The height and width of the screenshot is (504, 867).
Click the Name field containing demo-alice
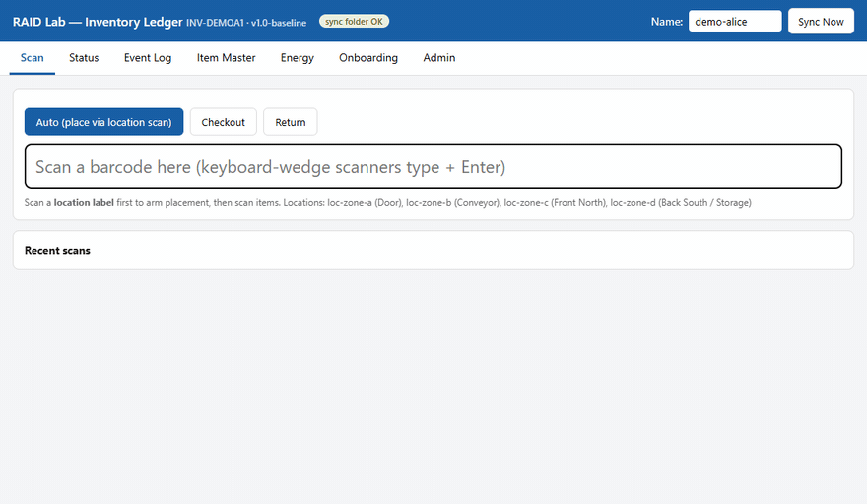(x=735, y=22)
